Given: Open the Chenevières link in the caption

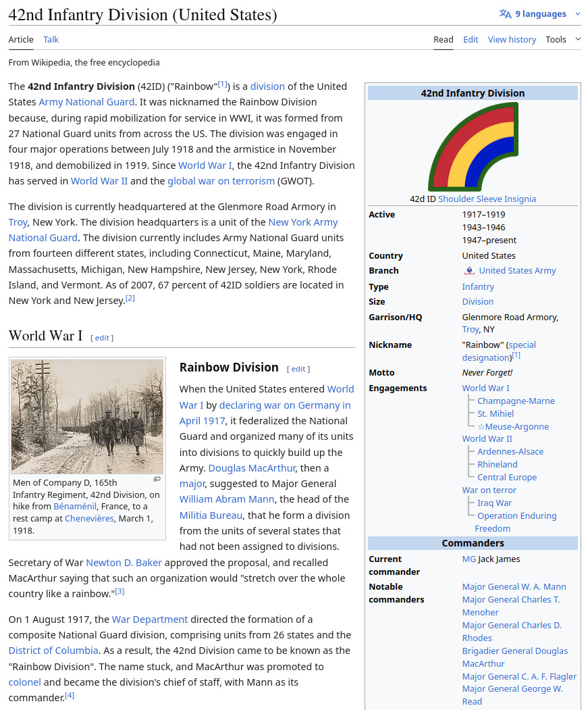Looking at the screenshot, I should point(89,518).
